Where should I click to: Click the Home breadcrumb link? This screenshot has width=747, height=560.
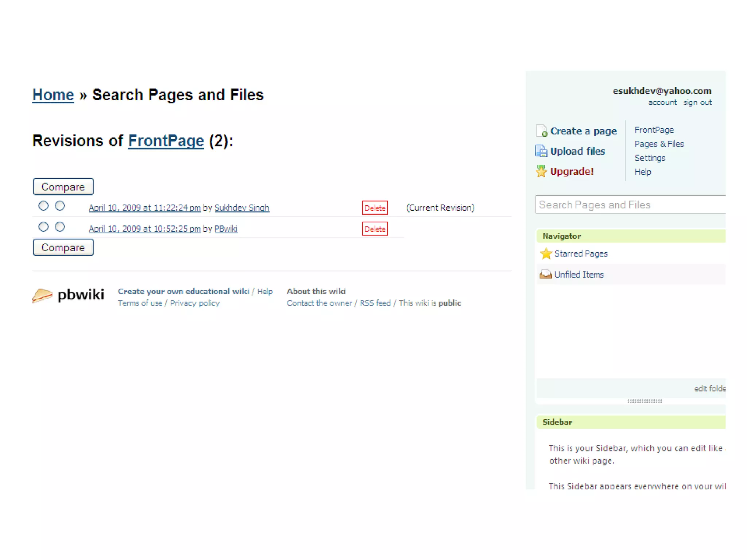[53, 95]
